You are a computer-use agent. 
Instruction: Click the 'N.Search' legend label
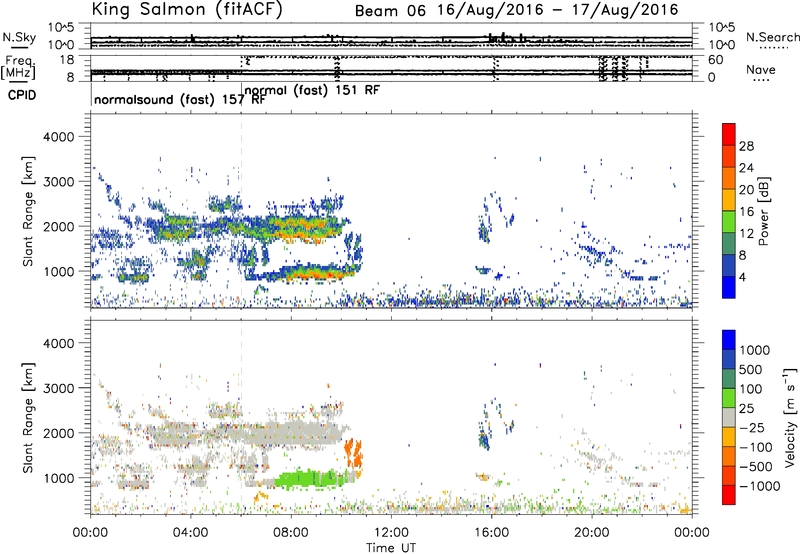tap(772, 37)
